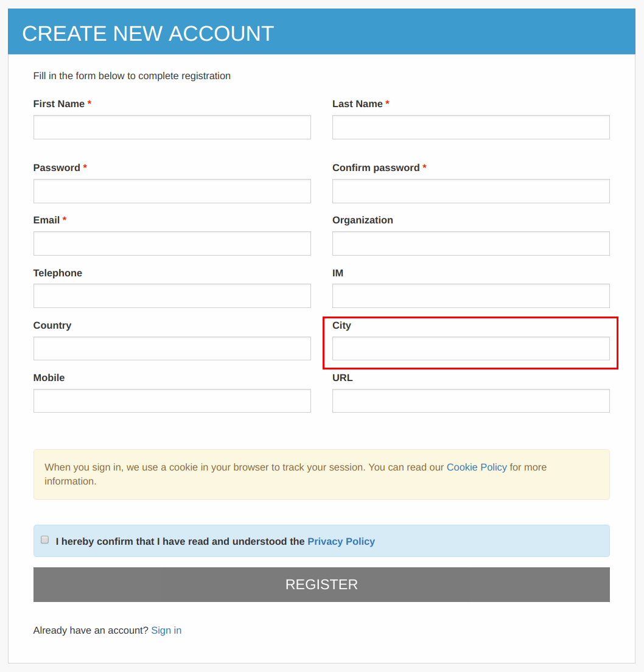Click the Mobile input field
The width and height of the screenshot is (644, 672).
pos(172,401)
